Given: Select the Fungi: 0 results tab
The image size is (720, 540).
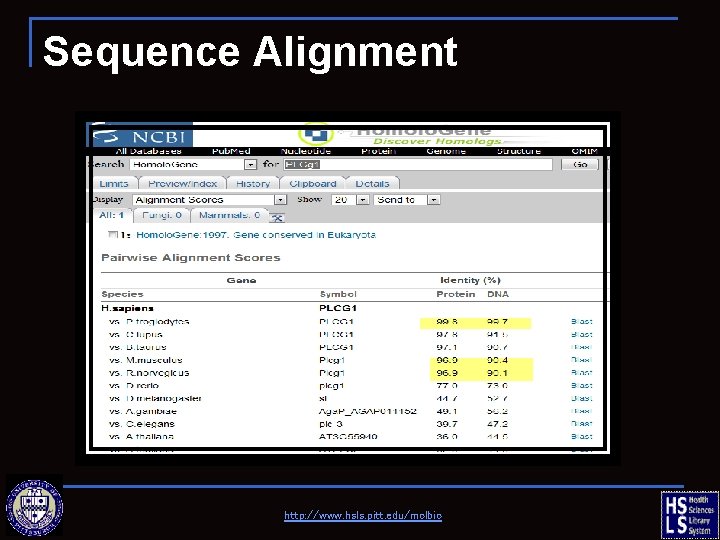Looking at the screenshot, I should (162, 215).
